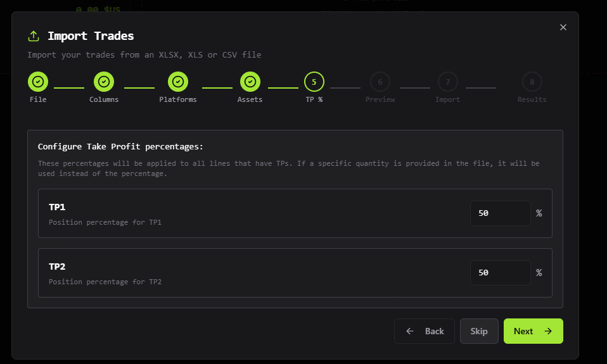
Task: Click the Import Trades dialog title
Action: 91,36
